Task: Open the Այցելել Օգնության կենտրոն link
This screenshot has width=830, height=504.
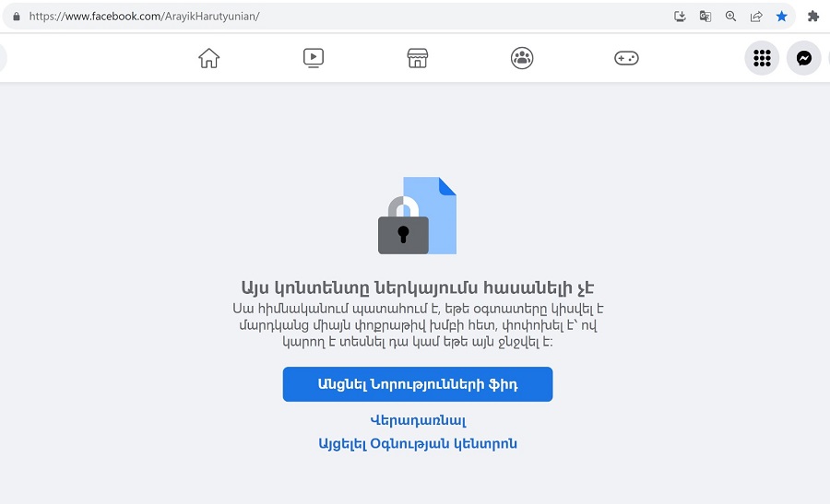Action: coord(418,444)
